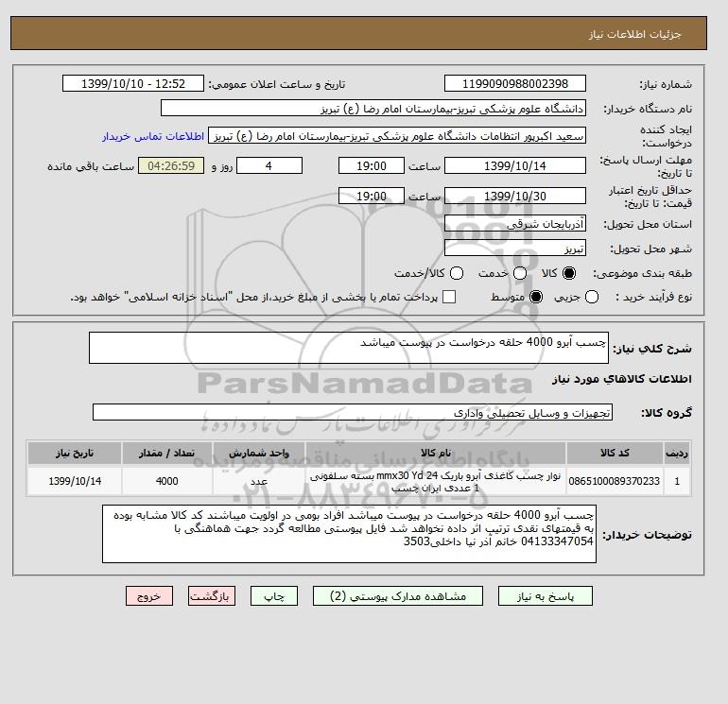
Task: Click the unit cell عدد
Action: [259, 481]
